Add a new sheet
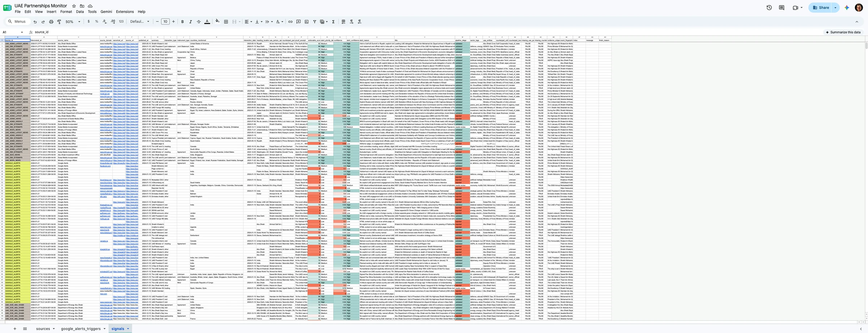The image size is (868, 333). 15,329
